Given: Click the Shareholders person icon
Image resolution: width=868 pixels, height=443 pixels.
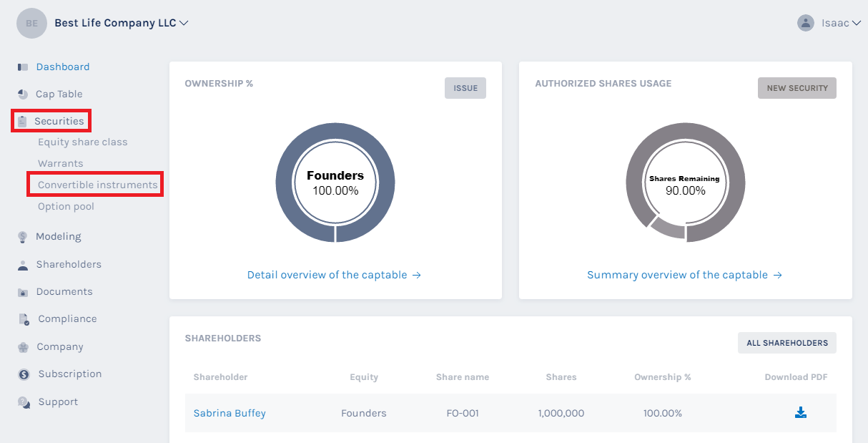Looking at the screenshot, I should (x=23, y=265).
